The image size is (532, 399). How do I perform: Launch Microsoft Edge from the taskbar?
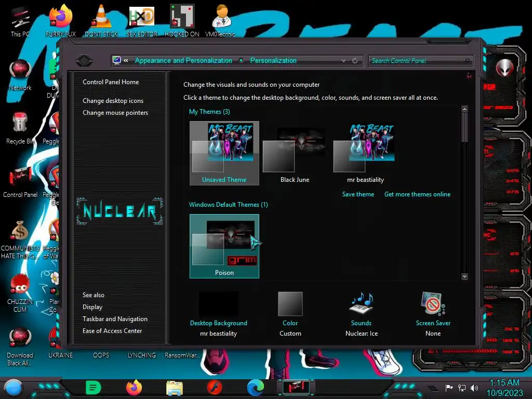(256, 388)
